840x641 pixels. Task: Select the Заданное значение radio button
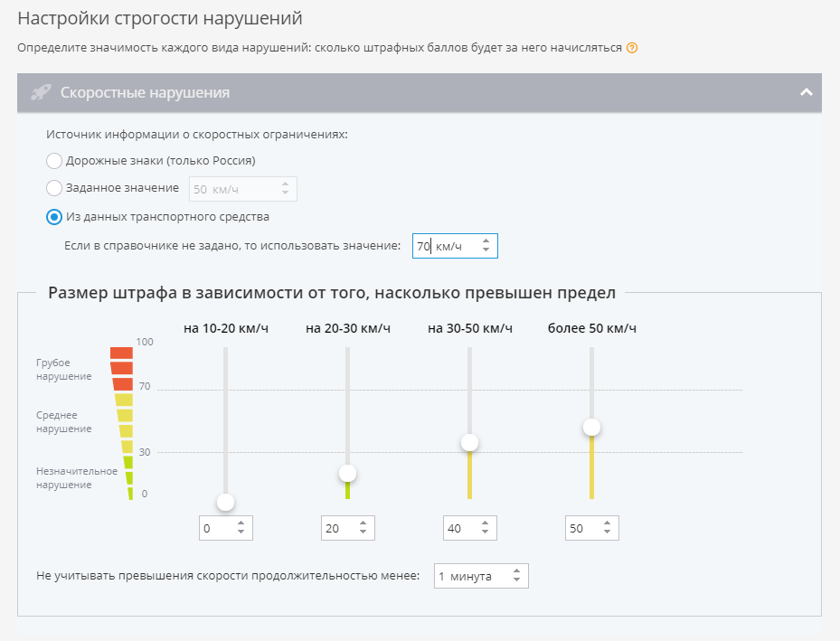click(x=54, y=188)
